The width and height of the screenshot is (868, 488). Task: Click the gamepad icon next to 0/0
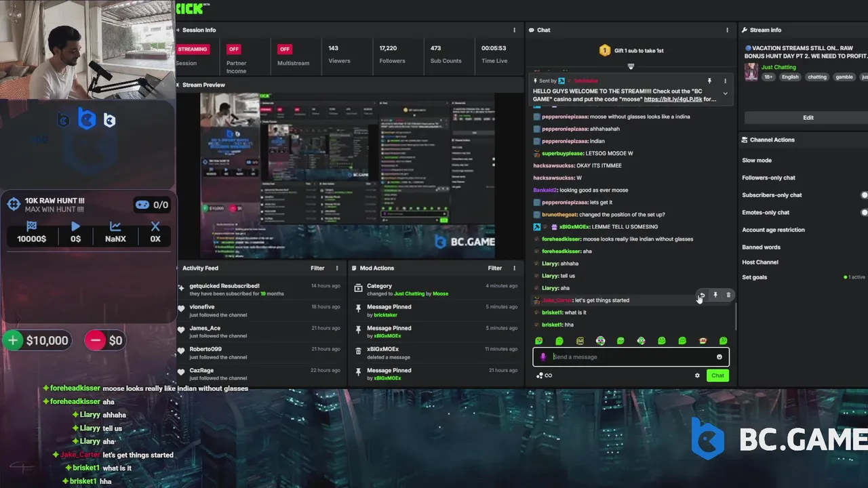click(142, 205)
